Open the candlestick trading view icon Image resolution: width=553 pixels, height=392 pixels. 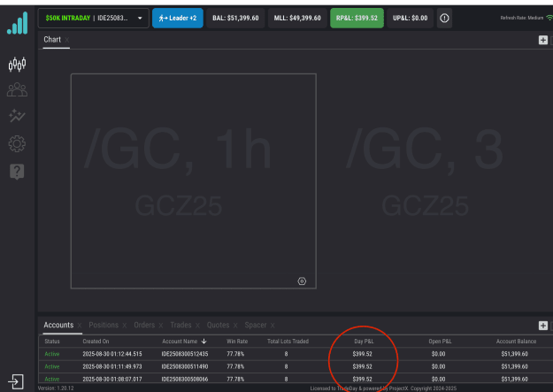[17, 65]
